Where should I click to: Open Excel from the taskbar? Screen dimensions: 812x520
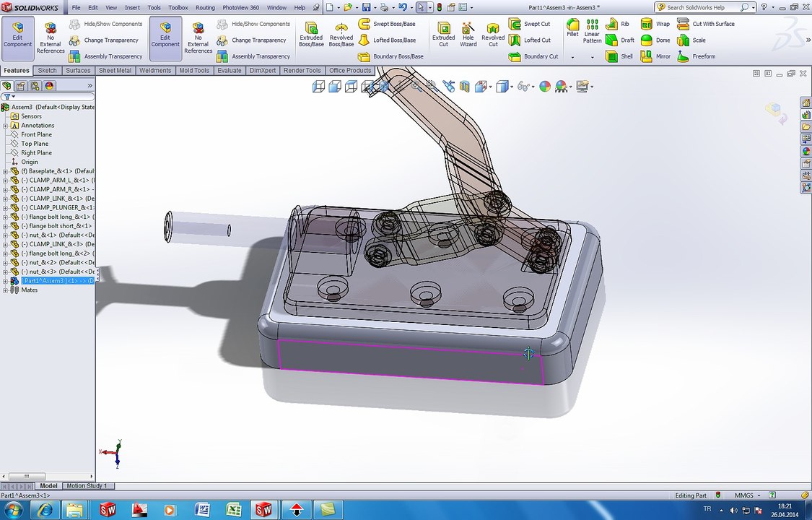click(232, 510)
